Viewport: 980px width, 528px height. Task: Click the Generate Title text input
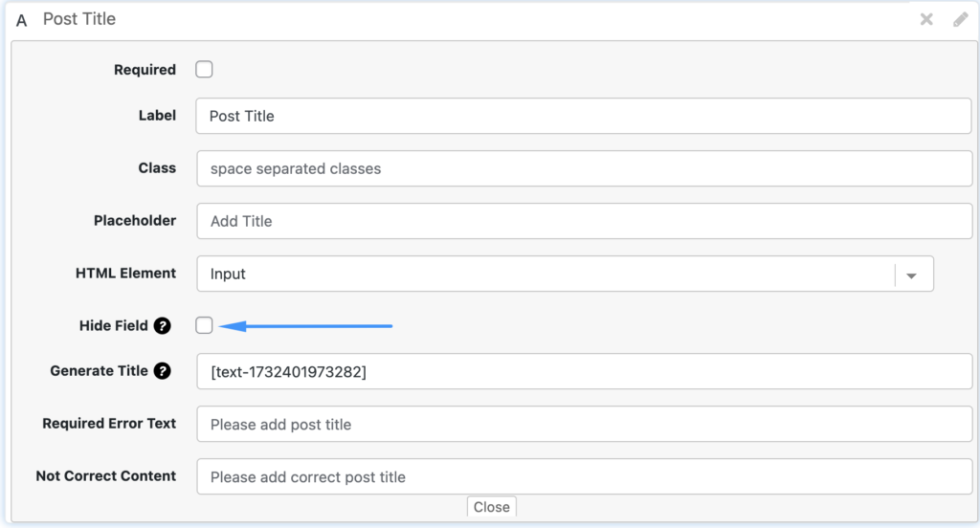click(584, 371)
